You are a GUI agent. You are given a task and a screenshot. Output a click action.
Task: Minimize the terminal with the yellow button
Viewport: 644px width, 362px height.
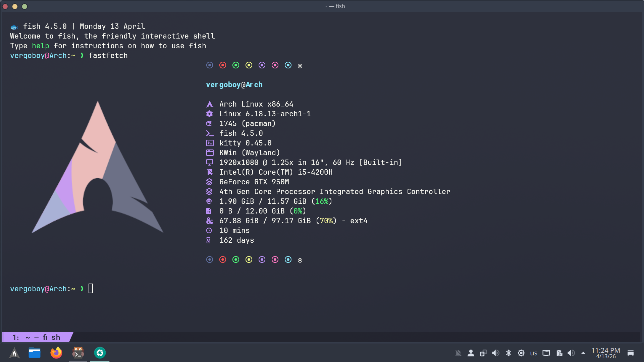coord(15,6)
